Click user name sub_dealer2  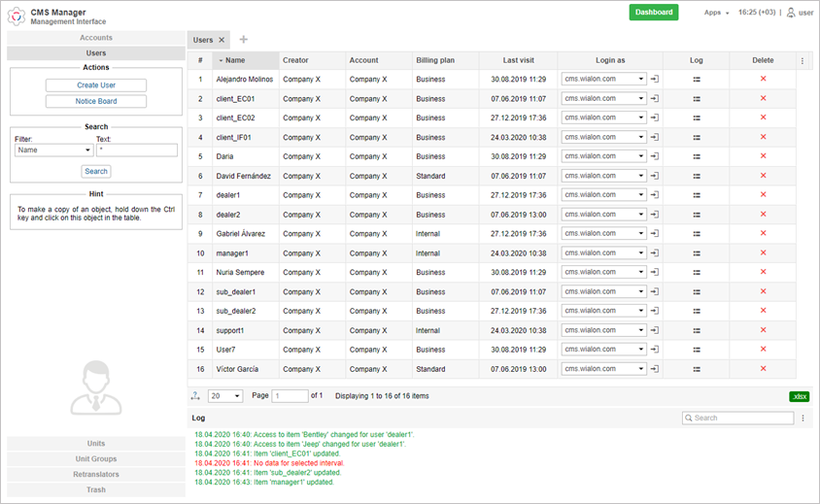point(236,311)
